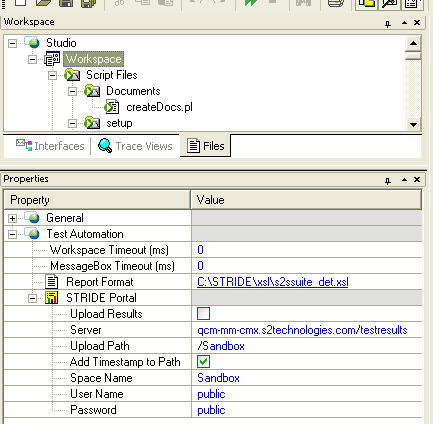Edit the User Name value public
The image size is (433, 424).
click(x=306, y=394)
